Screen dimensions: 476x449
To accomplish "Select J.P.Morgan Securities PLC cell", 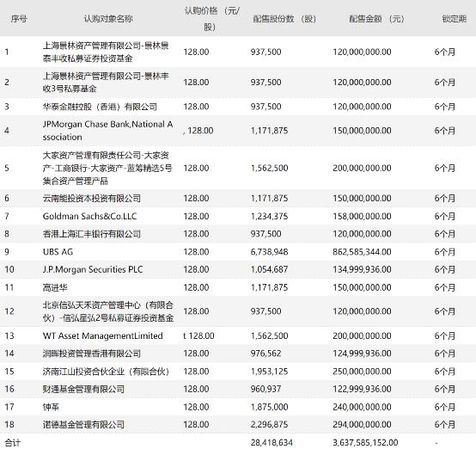I will coord(93,269).
